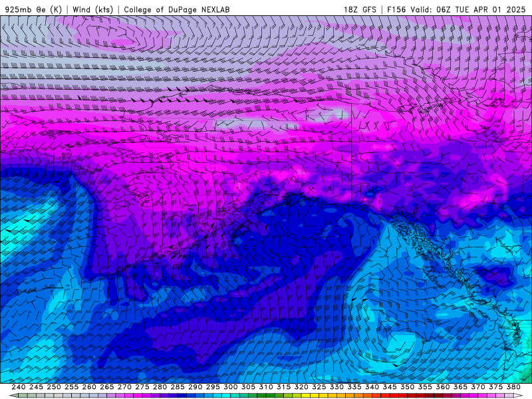Click the 300 value on the color scale
Screen dimensions: 532x399
pos(231,387)
